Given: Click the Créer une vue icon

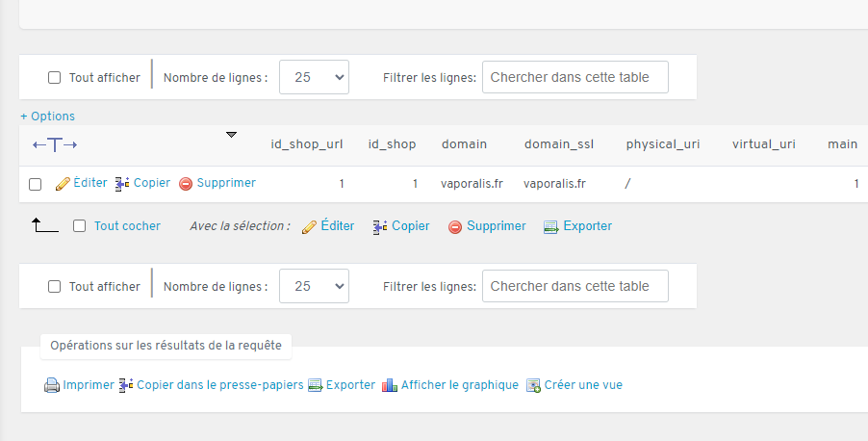Looking at the screenshot, I should 533,385.
